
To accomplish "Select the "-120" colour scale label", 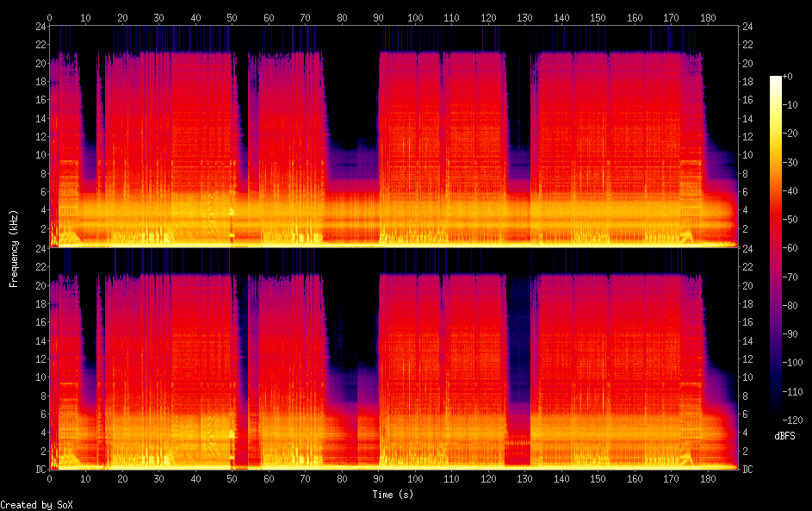I will point(793,420).
